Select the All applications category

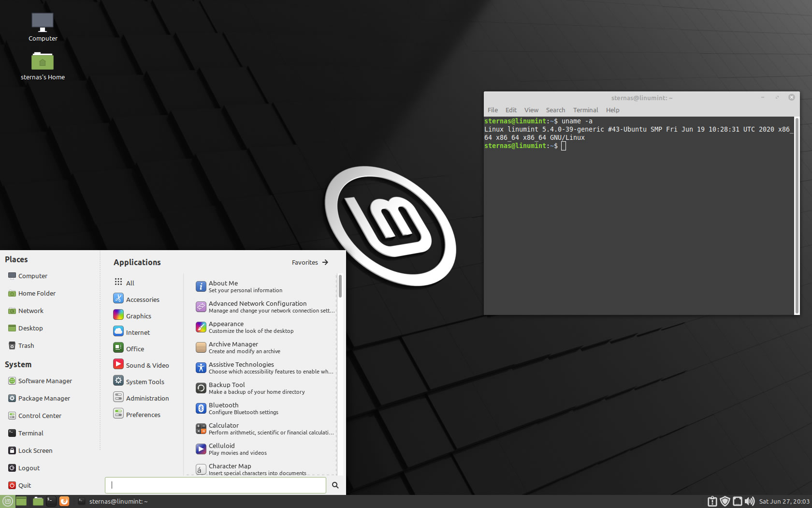pyautogui.click(x=125, y=283)
